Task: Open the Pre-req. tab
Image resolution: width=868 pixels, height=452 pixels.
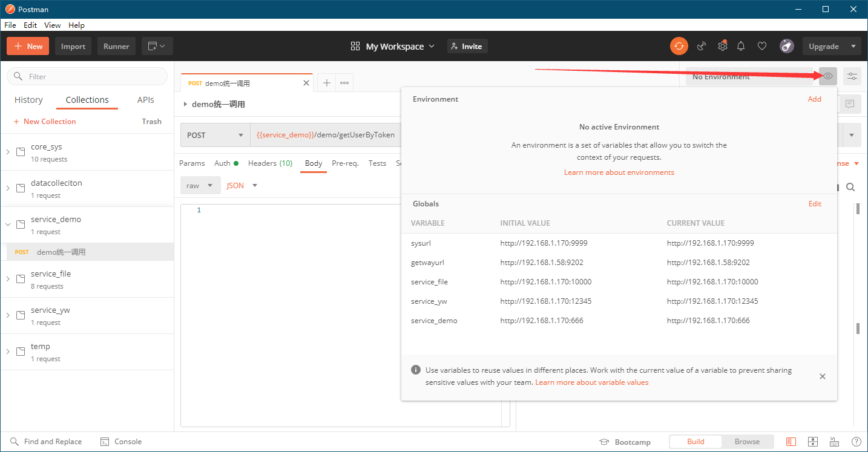Action: [x=345, y=163]
